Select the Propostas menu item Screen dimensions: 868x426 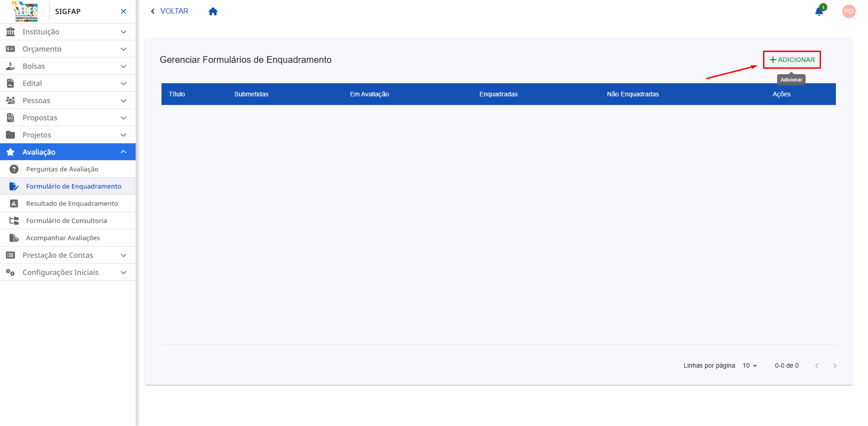pos(40,118)
